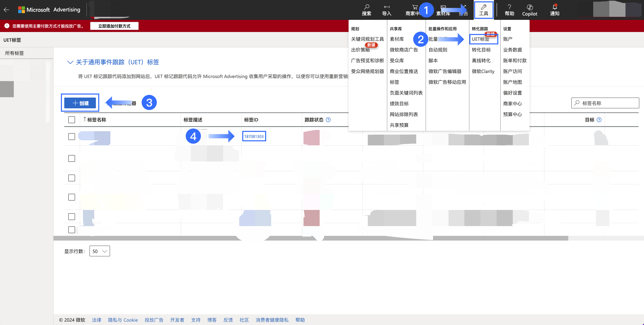Open 绩效目标 menu item

pos(399,104)
